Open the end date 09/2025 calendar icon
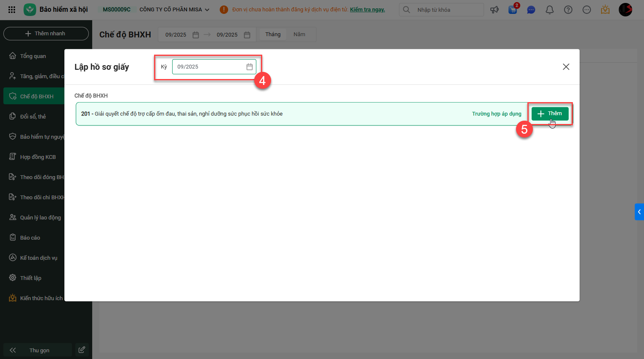The height and width of the screenshot is (359, 644). point(247,35)
